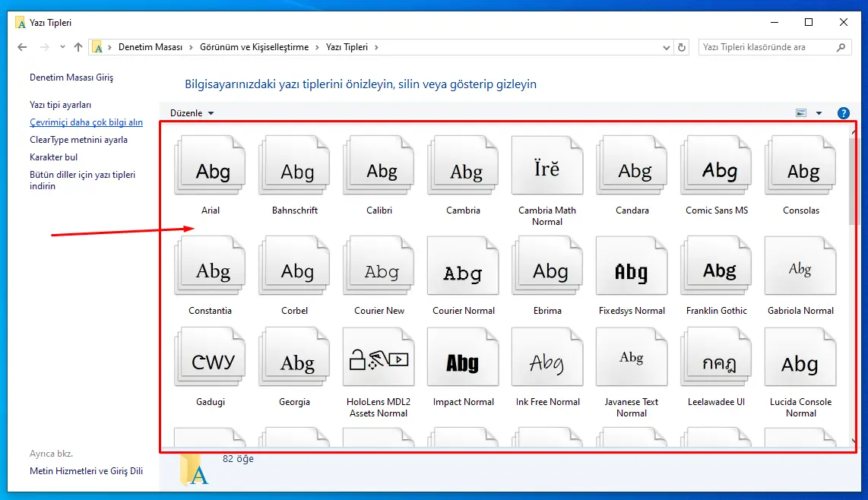
Task: Select the Courier New font icon
Action: click(x=379, y=265)
